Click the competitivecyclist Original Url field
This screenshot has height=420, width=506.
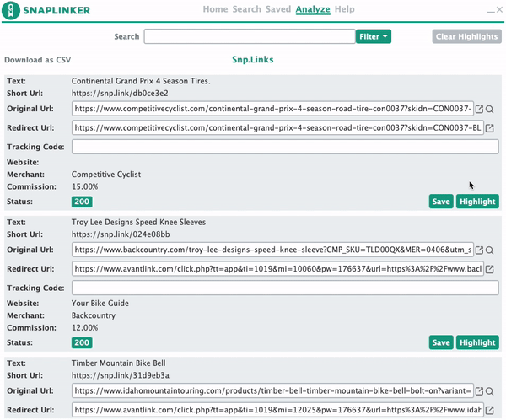272,109
